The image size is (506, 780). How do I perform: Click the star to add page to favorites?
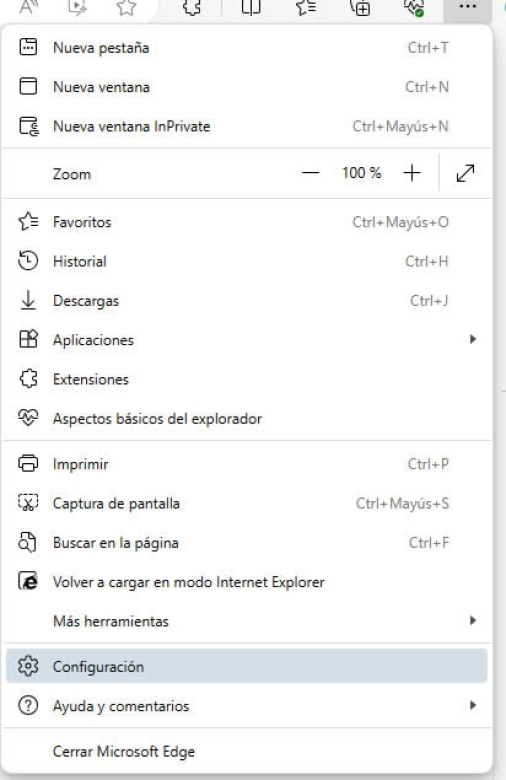(126, 7)
